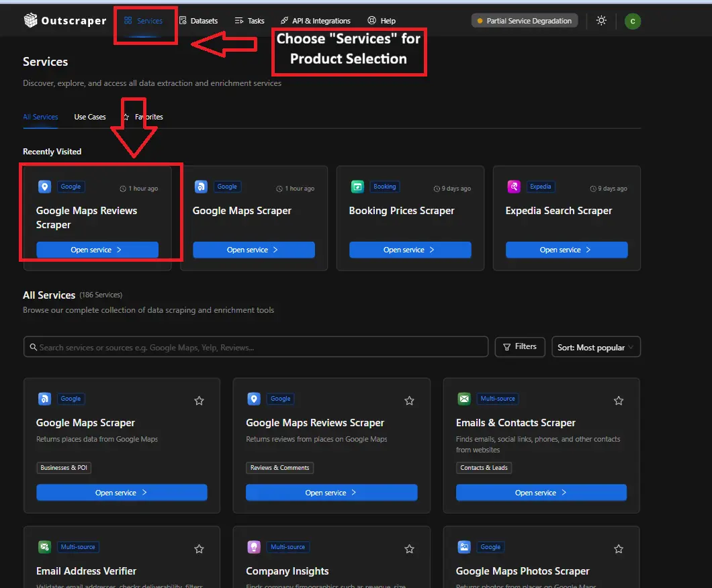Click the Partial Service Degradation status badge
Image resolution: width=712 pixels, height=588 pixels.
point(524,21)
